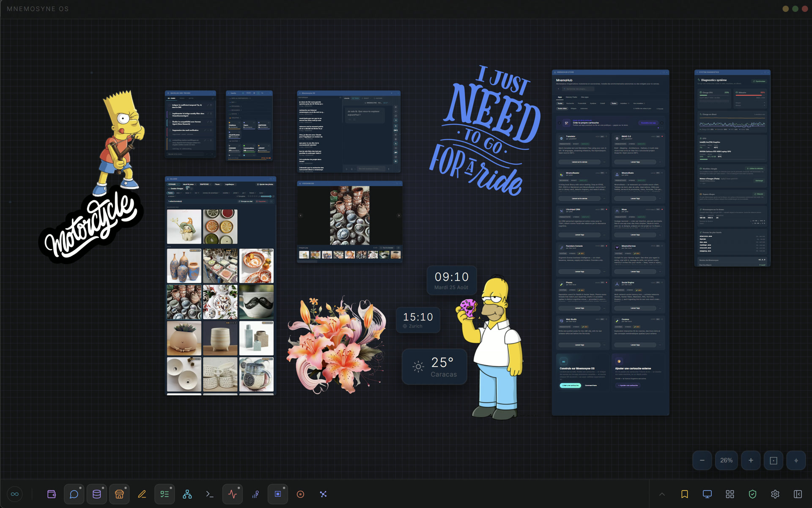Show the next image in the Visionneuse window

(398, 215)
